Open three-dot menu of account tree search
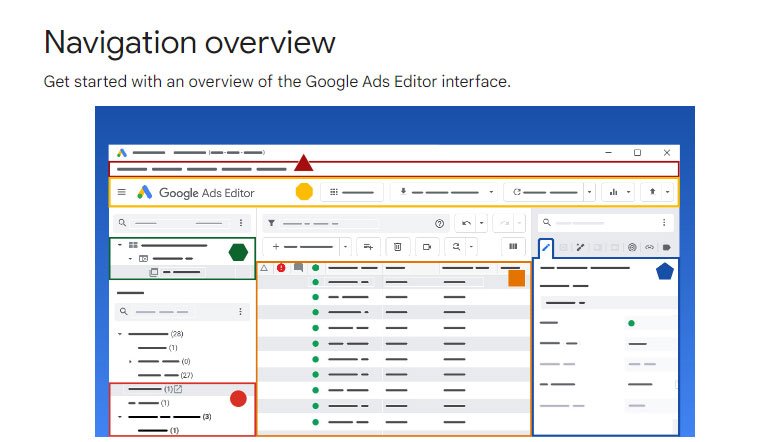The height and width of the screenshot is (442, 769). click(241, 223)
